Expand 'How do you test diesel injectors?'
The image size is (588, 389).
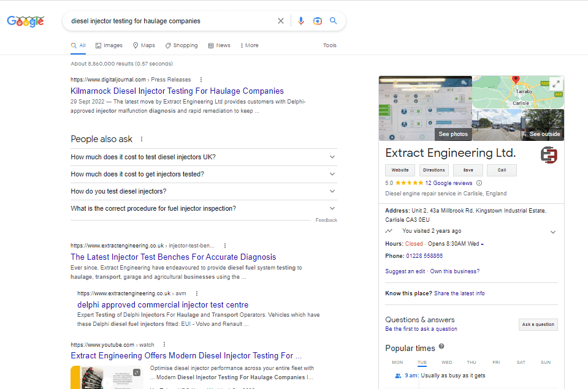pyautogui.click(x=204, y=192)
